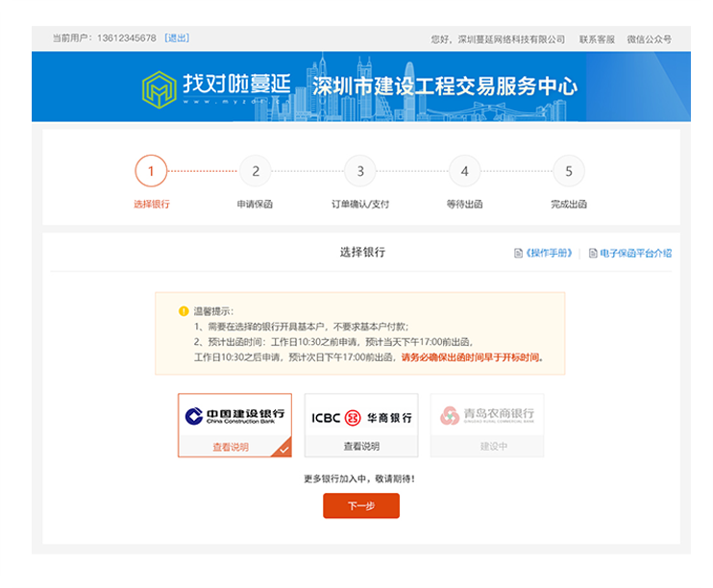Click the selected checkmark on 中国建设银行 card

(283, 449)
